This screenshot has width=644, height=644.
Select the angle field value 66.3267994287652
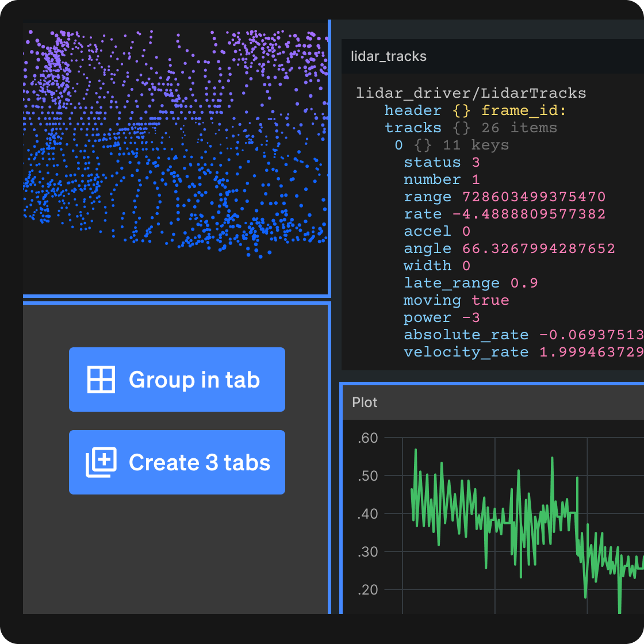[x=538, y=248]
